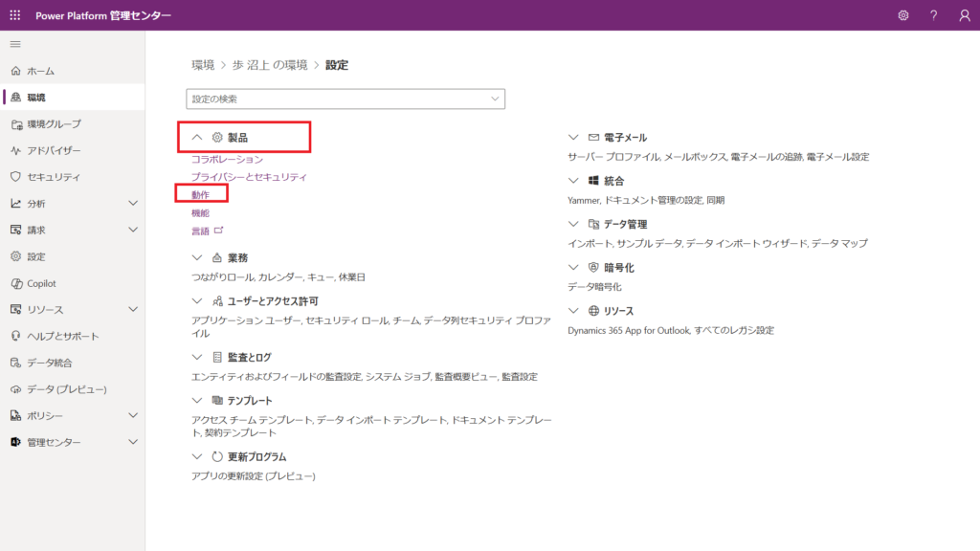The width and height of the screenshot is (980, 551).
Task: Open the プライバシーとセキュリティ link
Action: click(x=249, y=177)
